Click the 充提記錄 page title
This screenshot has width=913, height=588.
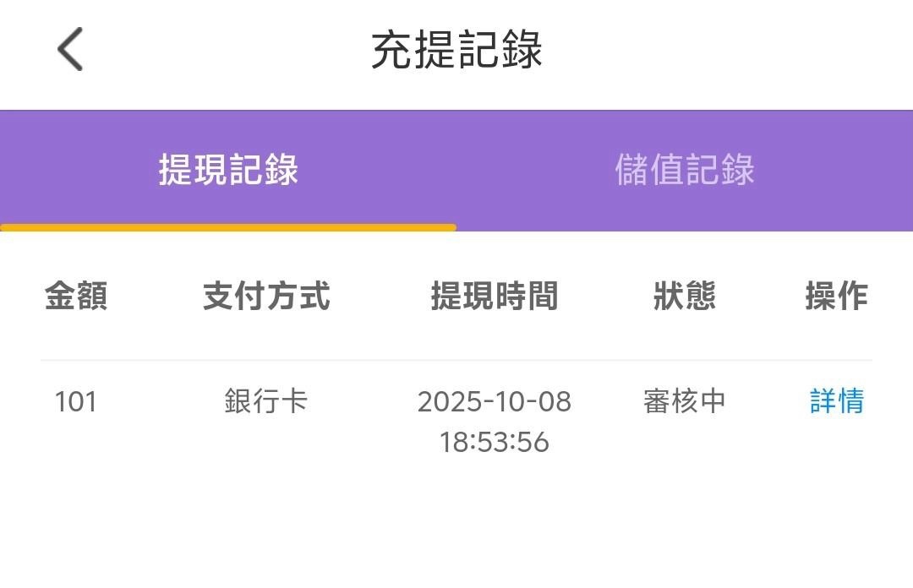pos(456,50)
